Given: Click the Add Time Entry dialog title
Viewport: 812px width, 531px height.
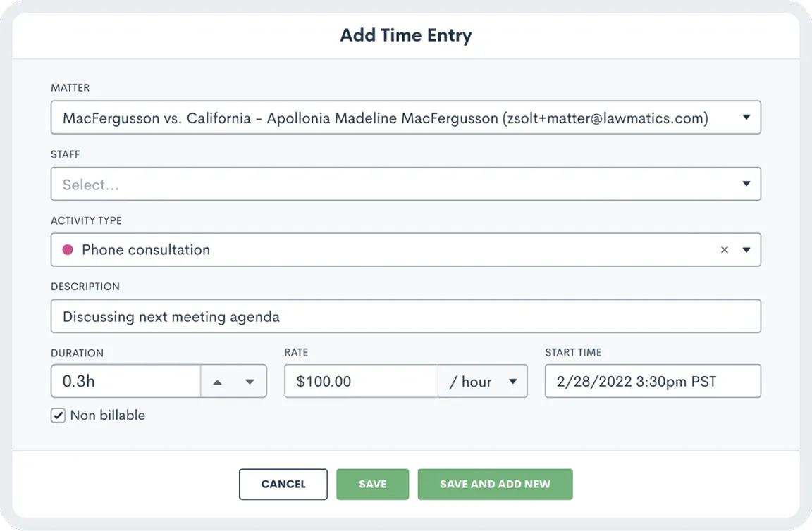Looking at the screenshot, I should tap(406, 35).
